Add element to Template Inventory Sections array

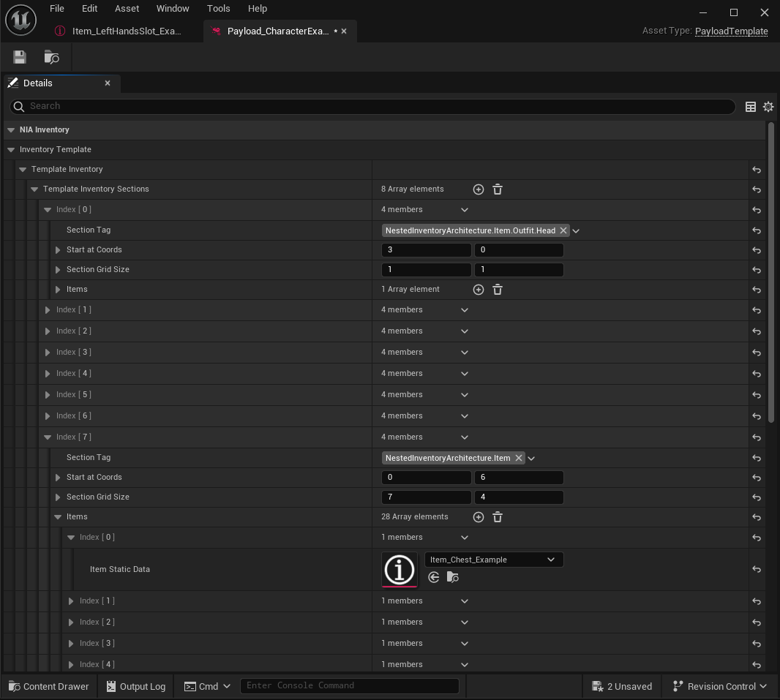[479, 189]
